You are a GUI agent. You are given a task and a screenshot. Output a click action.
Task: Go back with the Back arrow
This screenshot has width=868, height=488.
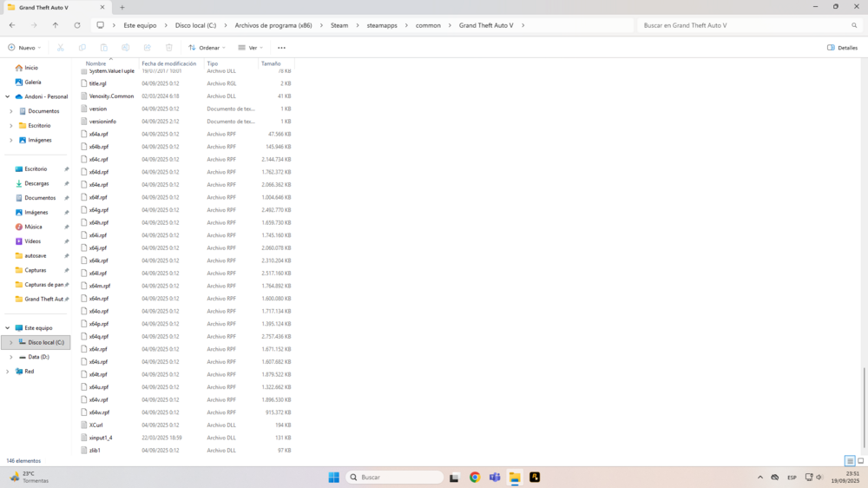click(x=12, y=25)
